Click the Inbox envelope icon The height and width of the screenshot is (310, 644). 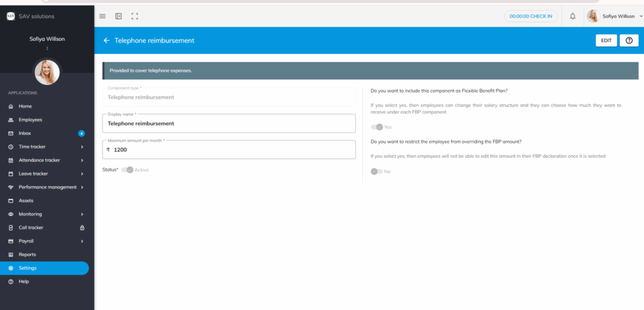[11, 133]
